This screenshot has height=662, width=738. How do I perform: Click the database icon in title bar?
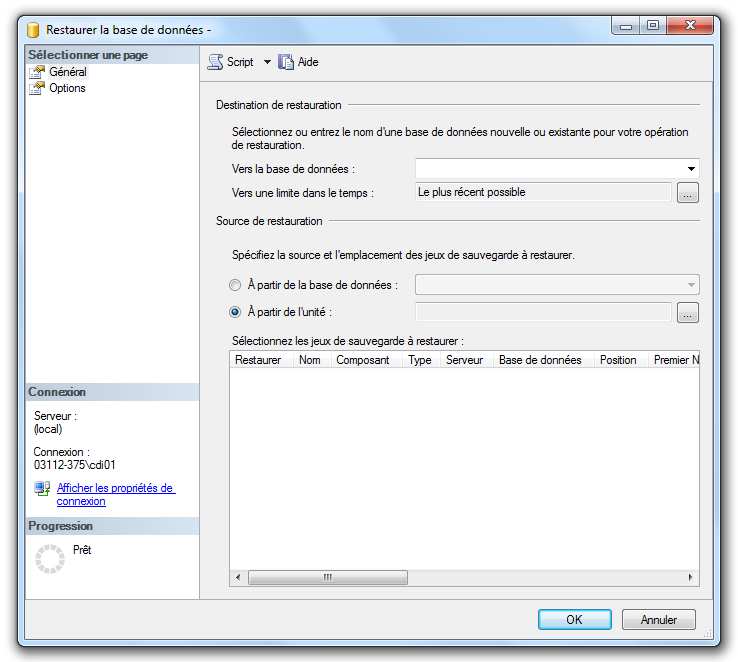[x=33, y=30]
